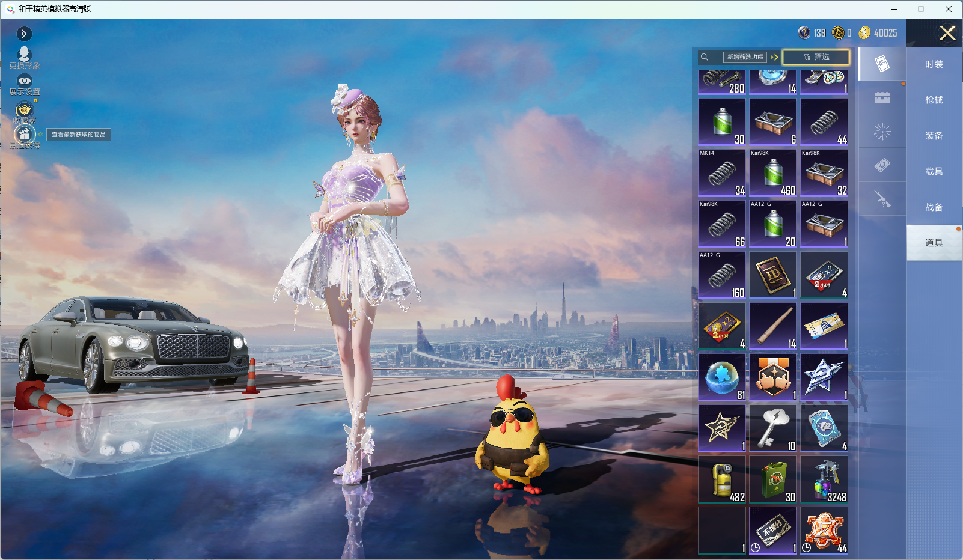The height and width of the screenshot is (560, 963).
Task: Select the Kar98K parts box item 32
Action: point(824,173)
